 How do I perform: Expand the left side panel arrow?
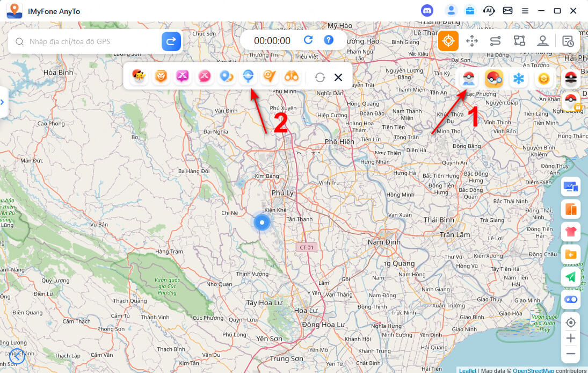[3, 102]
